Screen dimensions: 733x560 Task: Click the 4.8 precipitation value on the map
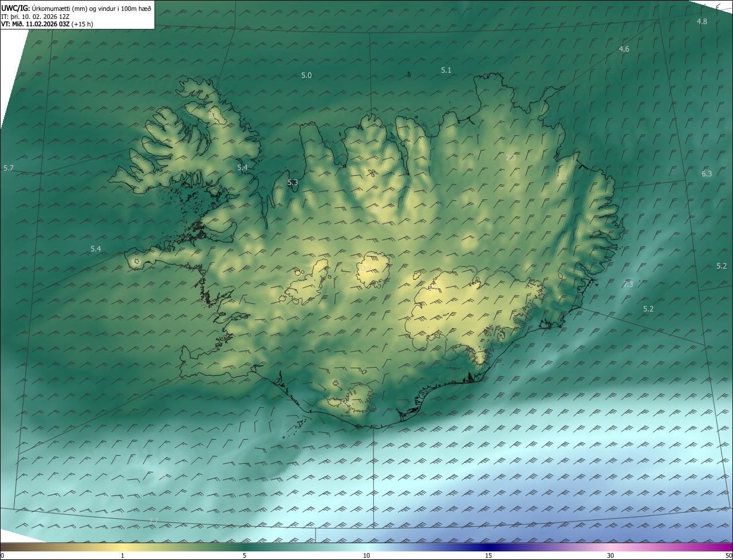tap(702, 21)
